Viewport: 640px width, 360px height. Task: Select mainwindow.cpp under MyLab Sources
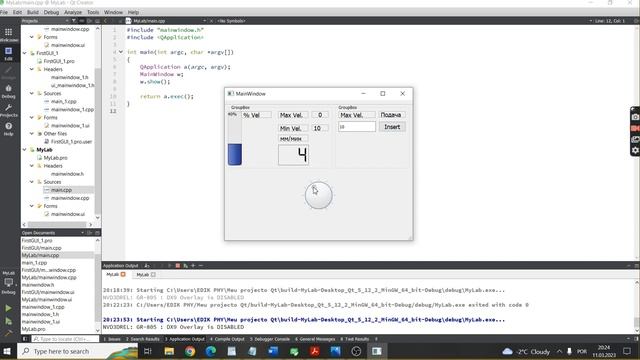(x=70, y=198)
